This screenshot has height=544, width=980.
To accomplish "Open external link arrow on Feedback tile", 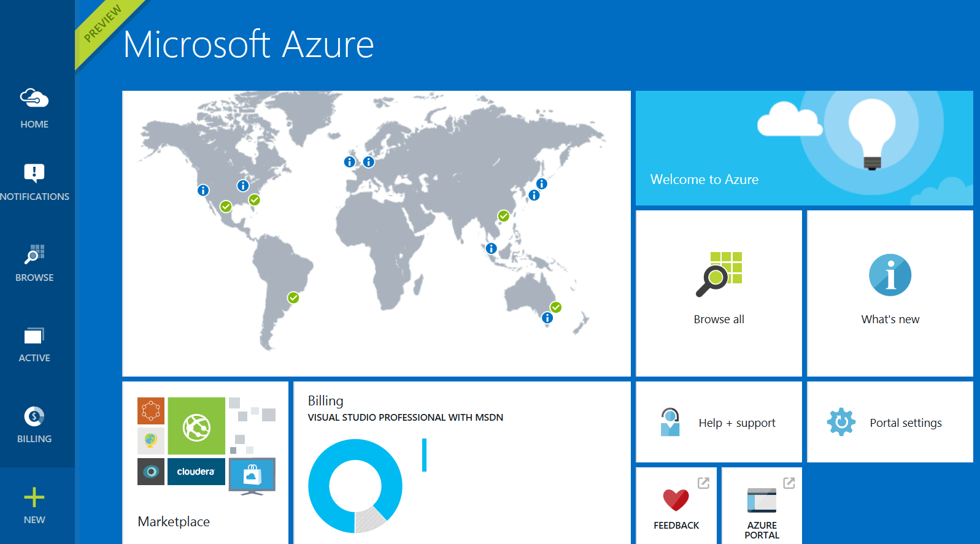I will [x=704, y=483].
